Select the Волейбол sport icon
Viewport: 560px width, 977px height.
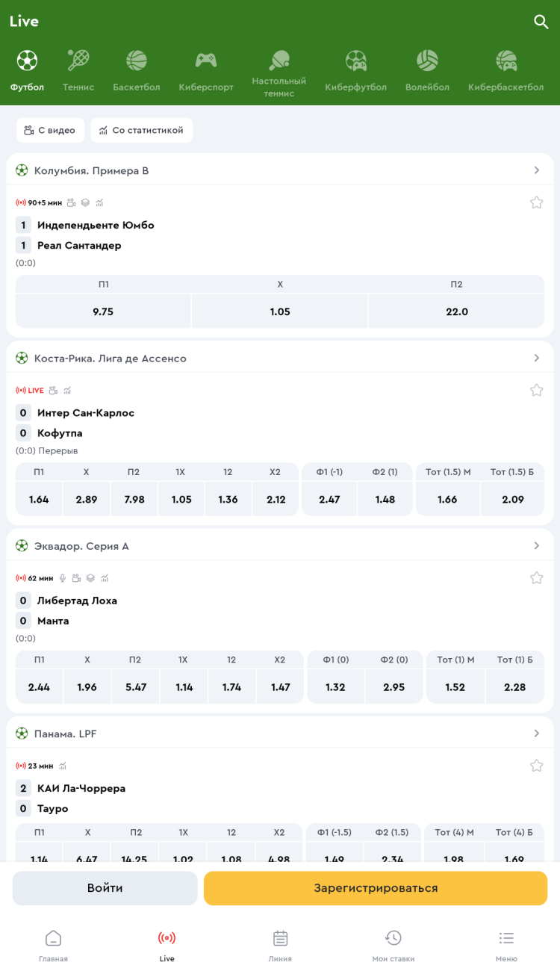427,61
